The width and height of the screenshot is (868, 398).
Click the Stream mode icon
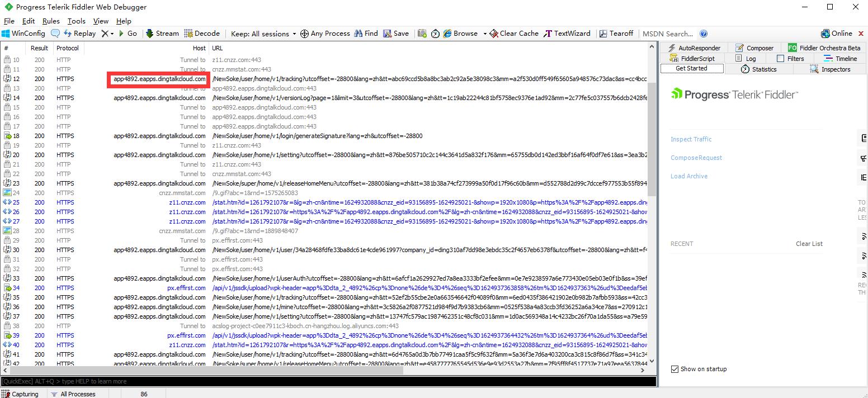coord(150,34)
